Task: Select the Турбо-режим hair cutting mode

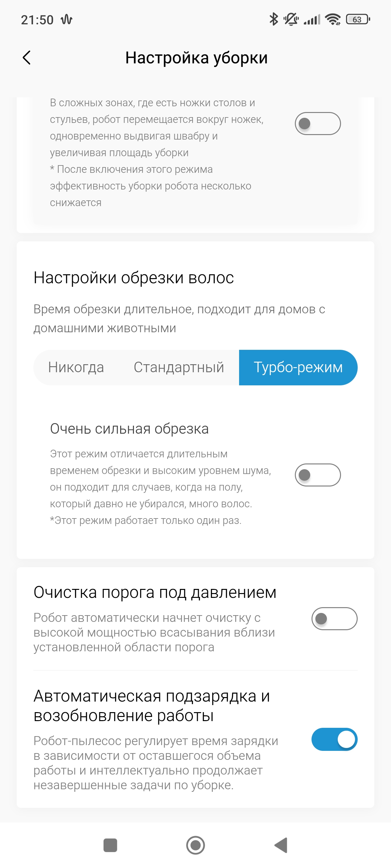Action: pos(298,367)
